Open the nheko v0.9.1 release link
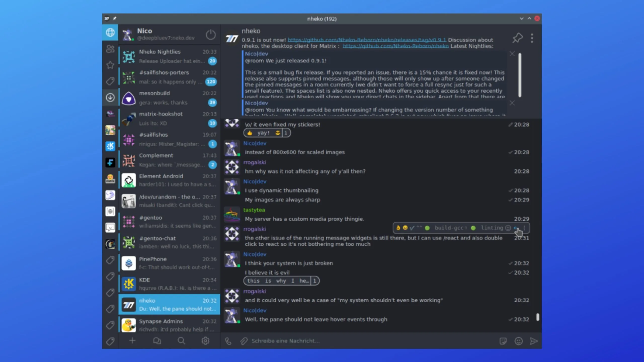644x362 pixels. (367, 40)
